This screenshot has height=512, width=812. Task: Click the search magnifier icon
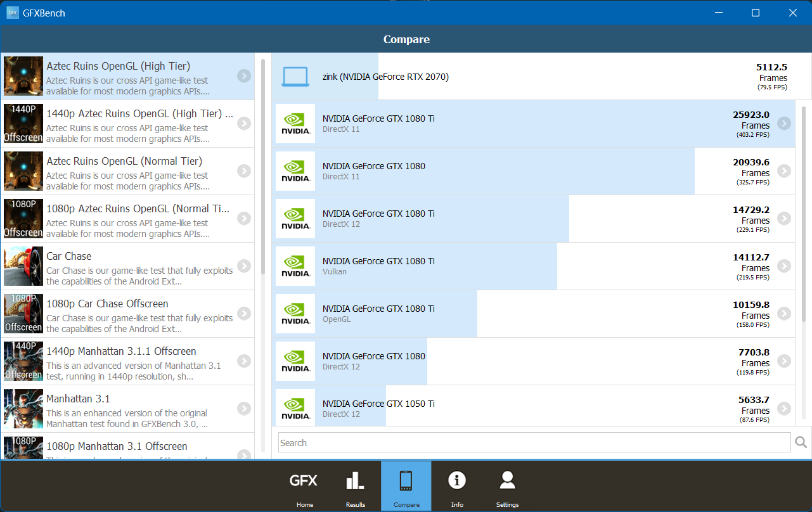[801, 442]
